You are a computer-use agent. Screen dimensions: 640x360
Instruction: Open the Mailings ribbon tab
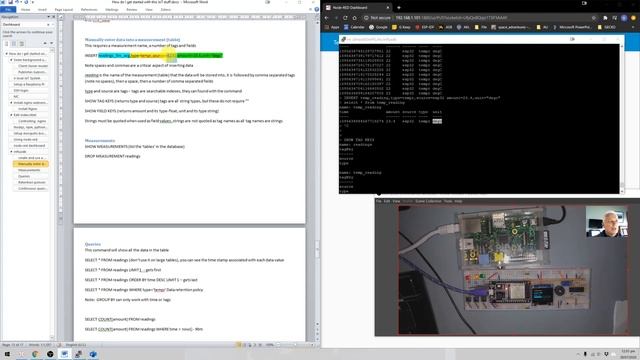coord(112,9)
